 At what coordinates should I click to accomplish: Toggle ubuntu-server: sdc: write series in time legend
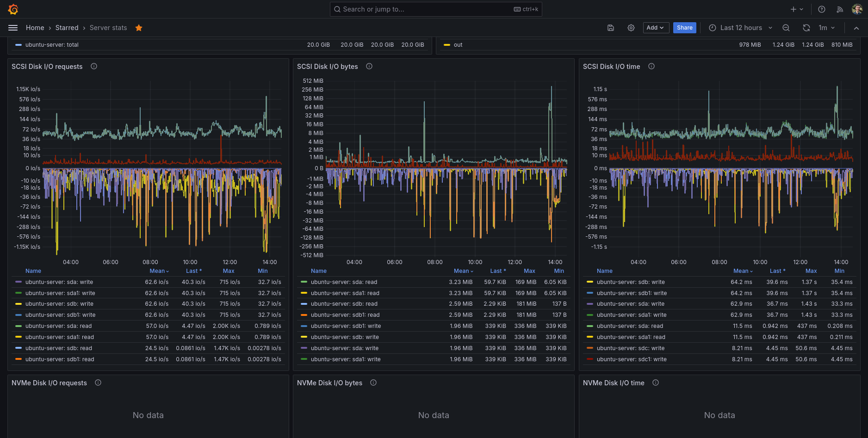click(631, 348)
